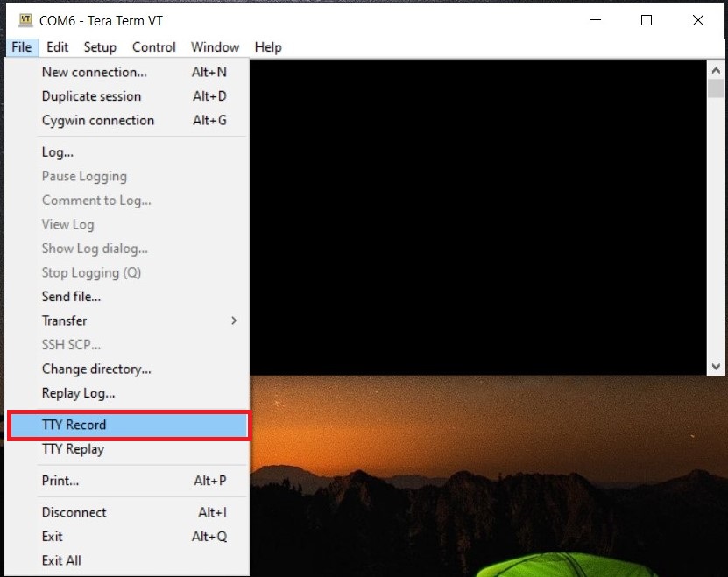728x577 pixels.
Task: Choose Replay Log... option
Action: (78, 393)
